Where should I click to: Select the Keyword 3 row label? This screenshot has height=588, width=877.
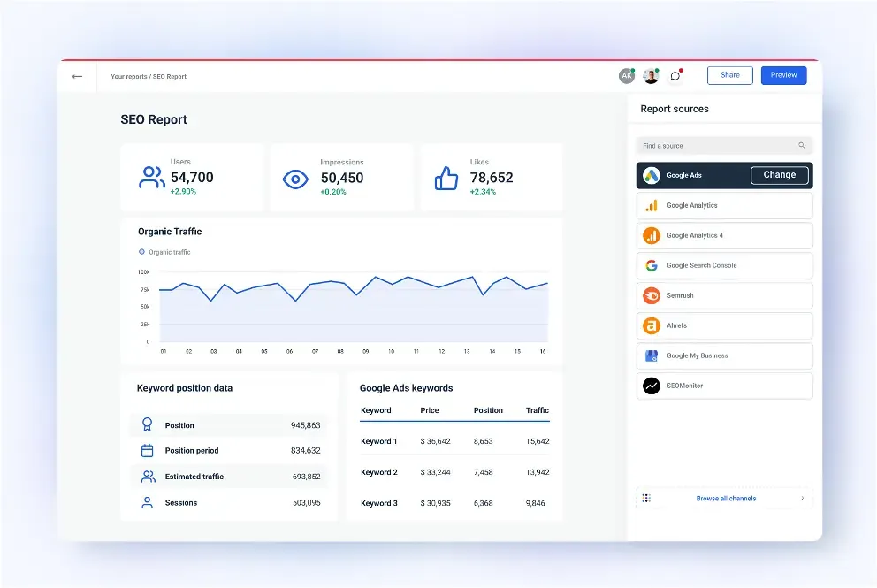pos(379,503)
